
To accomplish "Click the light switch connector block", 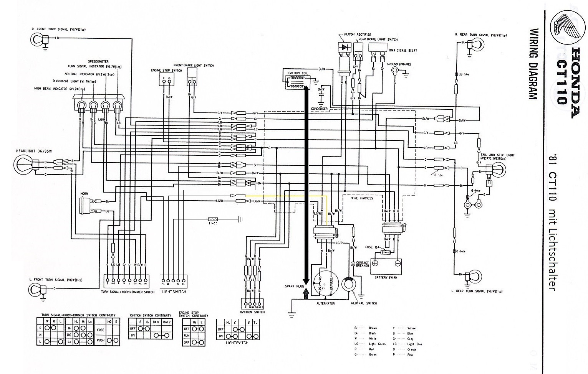I will [x=173, y=280].
